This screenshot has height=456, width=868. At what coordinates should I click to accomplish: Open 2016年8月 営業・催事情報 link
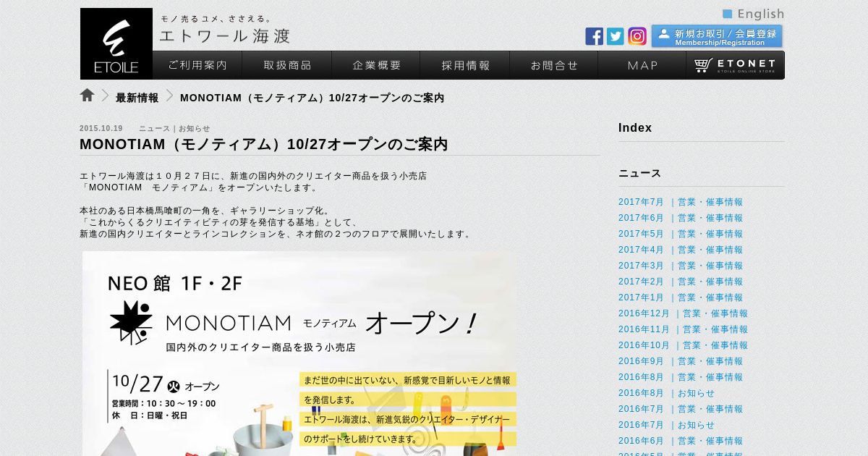681,377
